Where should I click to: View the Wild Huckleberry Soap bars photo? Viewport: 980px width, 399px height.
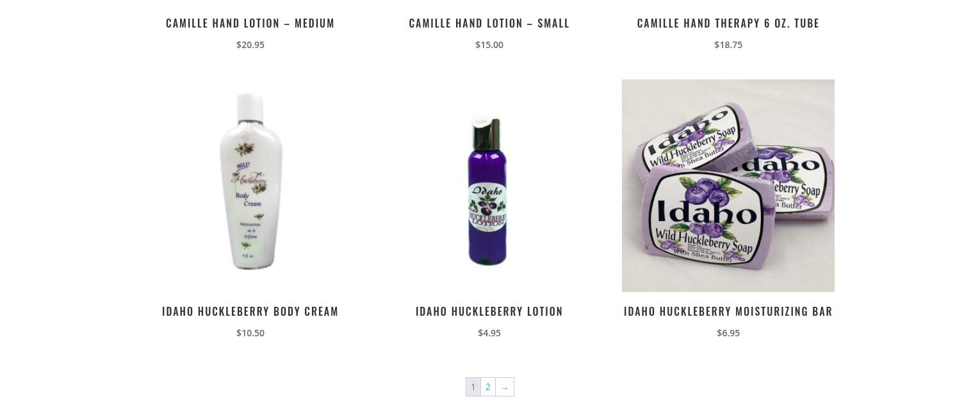pos(728,186)
